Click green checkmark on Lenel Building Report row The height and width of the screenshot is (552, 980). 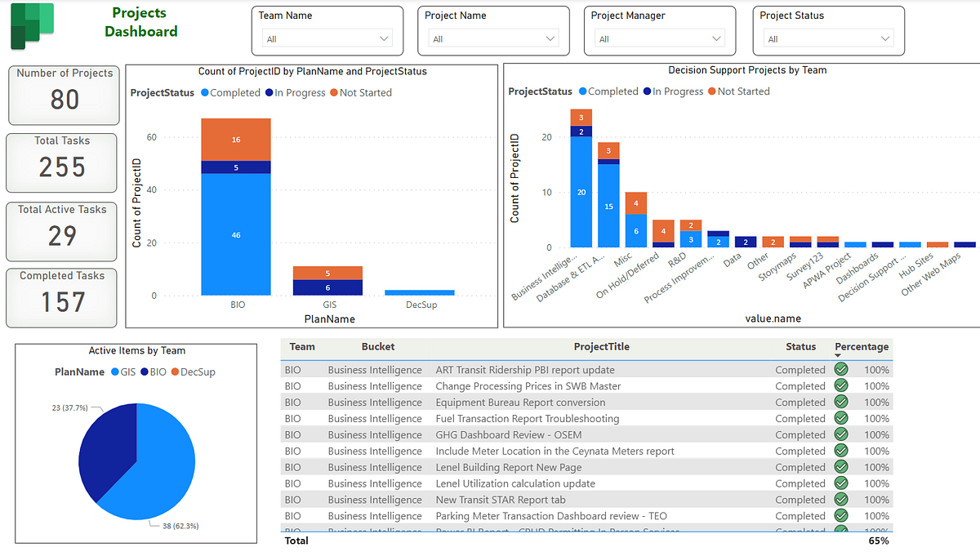click(x=842, y=467)
